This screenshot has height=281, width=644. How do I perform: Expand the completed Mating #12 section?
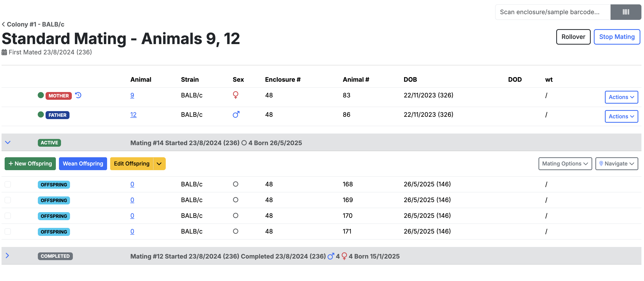click(7, 256)
